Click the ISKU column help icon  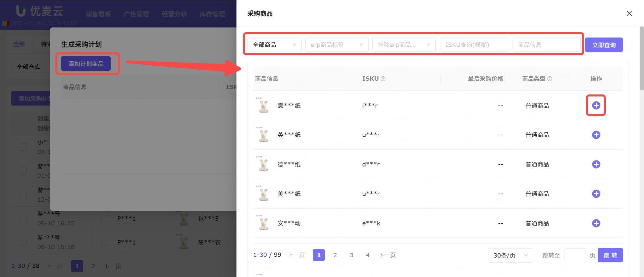tap(383, 79)
